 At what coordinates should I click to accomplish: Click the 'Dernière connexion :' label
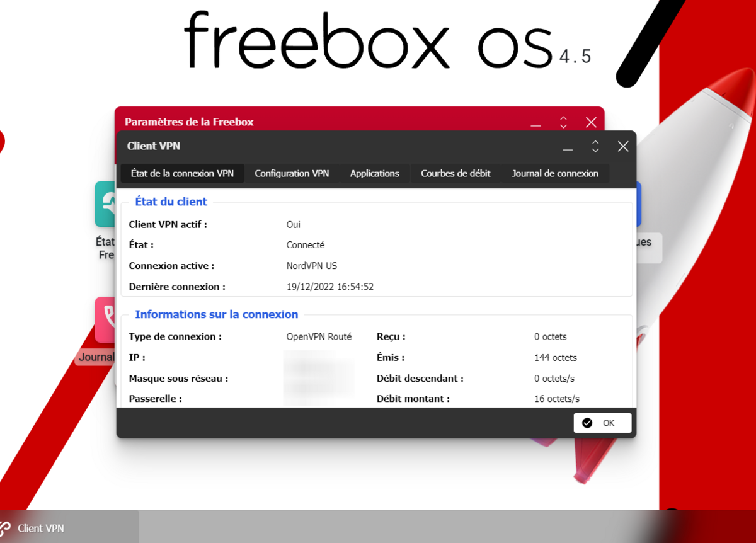pos(177,287)
